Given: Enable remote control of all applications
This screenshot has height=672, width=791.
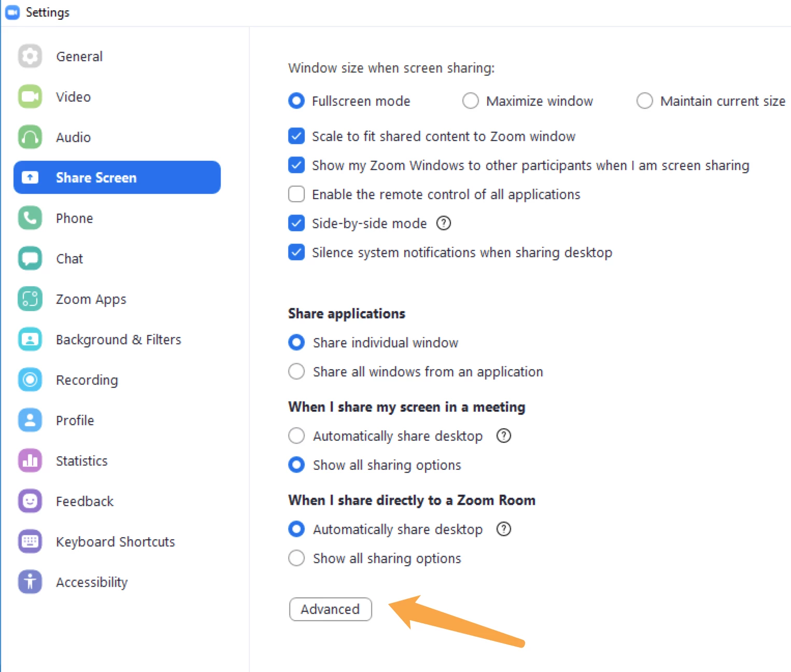Looking at the screenshot, I should pyautogui.click(x=296, y=194).
